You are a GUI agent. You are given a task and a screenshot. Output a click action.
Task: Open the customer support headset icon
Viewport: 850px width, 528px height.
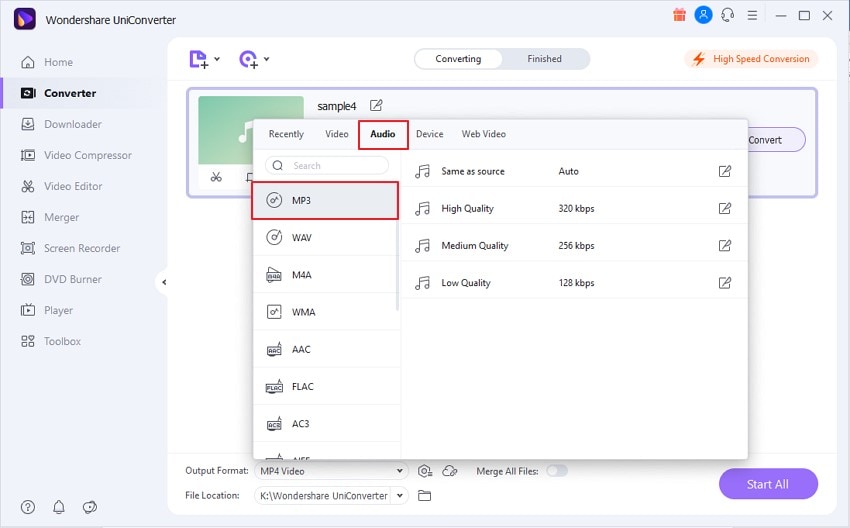727,15
